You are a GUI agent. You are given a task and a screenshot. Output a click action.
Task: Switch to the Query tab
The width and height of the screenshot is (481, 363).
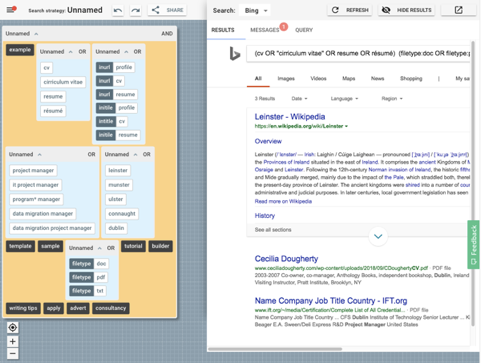[304, 30]
